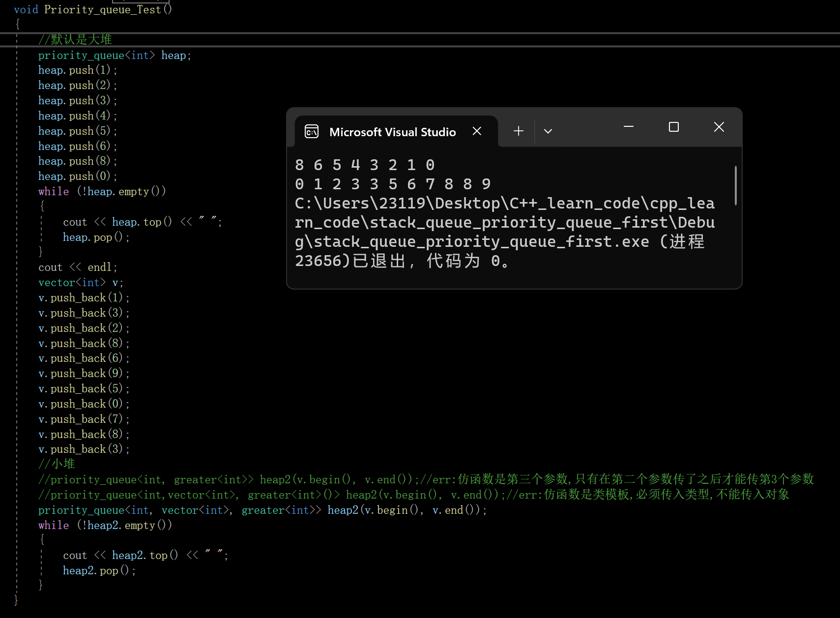Click the line 'cout << endl;'
Viewport: 840px width, 618px height.
click(78, 267)
